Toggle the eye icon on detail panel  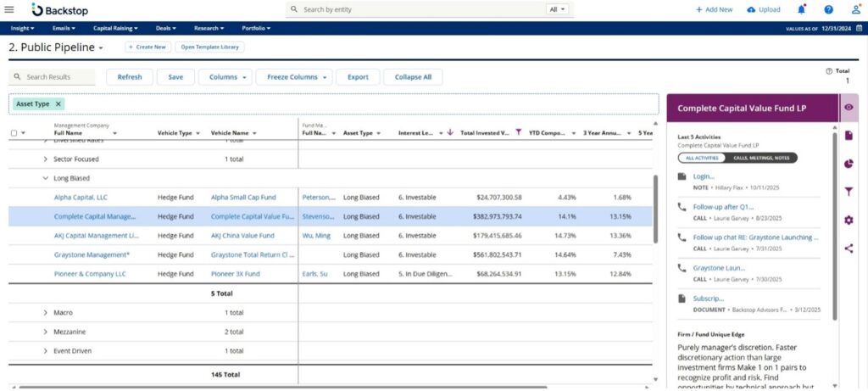coord(849,108)
